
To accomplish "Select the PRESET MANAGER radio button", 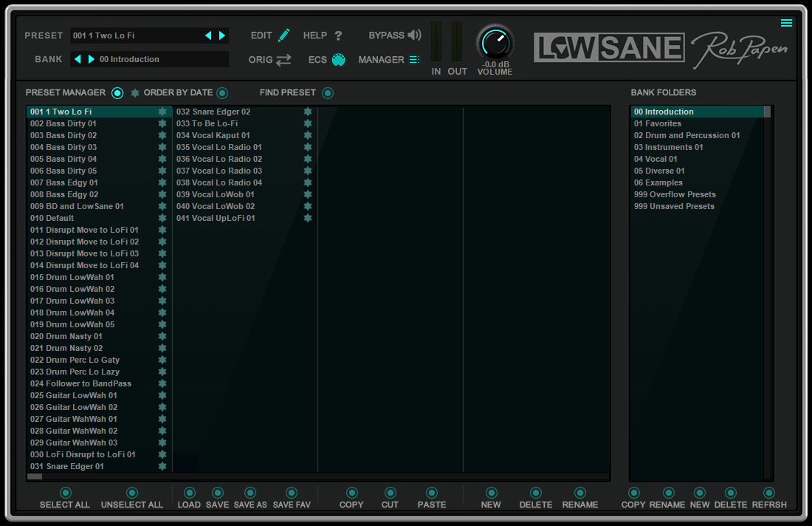I will (x=118, y=93).
